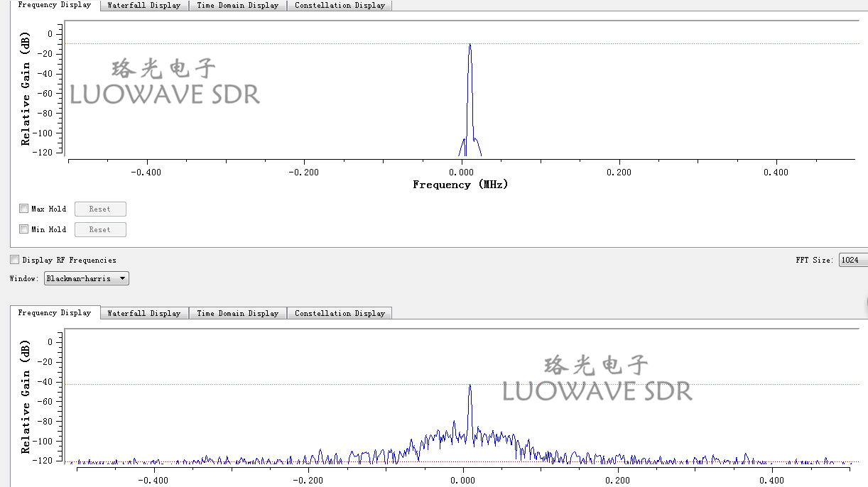868x487 pixels.
Task: Click the signal peak in lower spectrum plot
Action: tap(470, 387)
